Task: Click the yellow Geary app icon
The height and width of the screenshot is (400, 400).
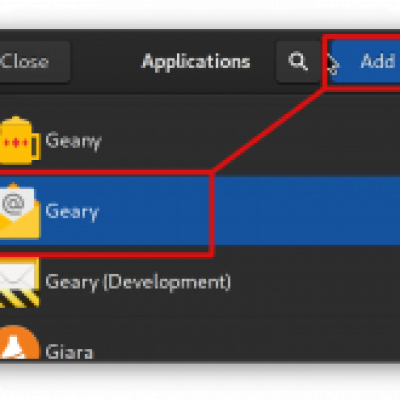Action: tap(20, 141)
